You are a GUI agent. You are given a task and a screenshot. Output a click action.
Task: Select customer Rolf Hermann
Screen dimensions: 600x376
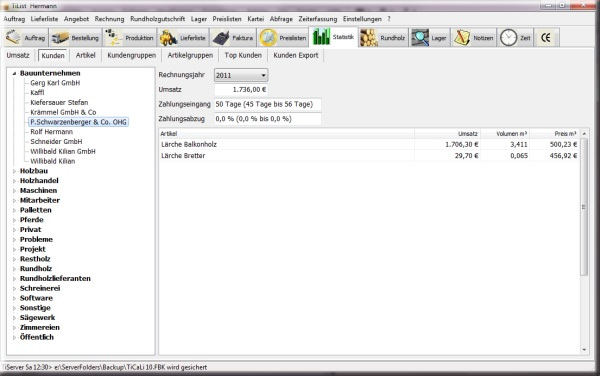coord(51,132)
